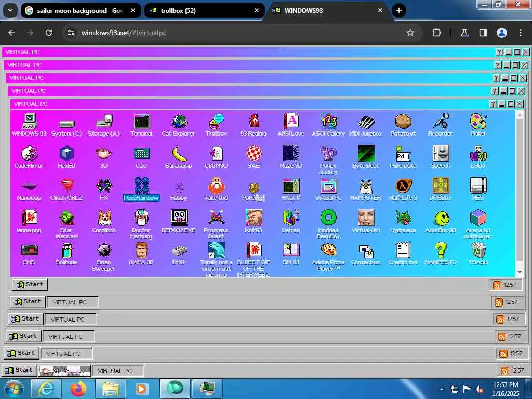The image size is (532, 399).
Task: Open the Recorder microphone icon
Action: tap(441, 125)
